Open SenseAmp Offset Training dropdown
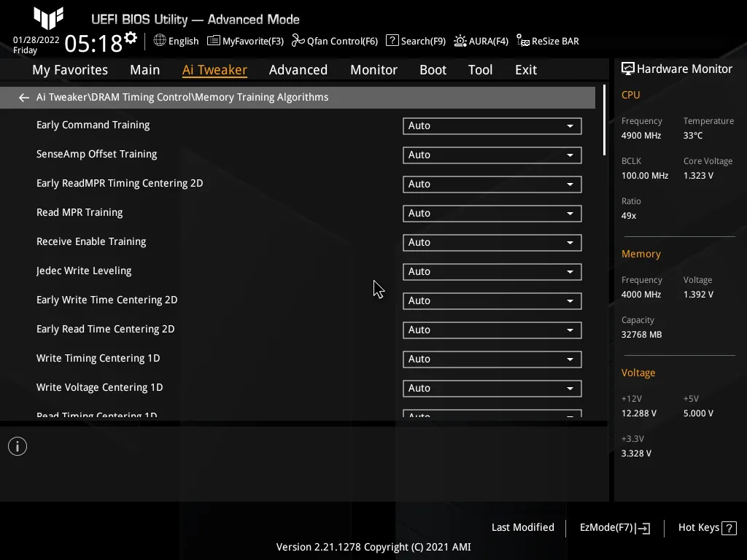Screen dimensions: 747x560 coord(492,155)
